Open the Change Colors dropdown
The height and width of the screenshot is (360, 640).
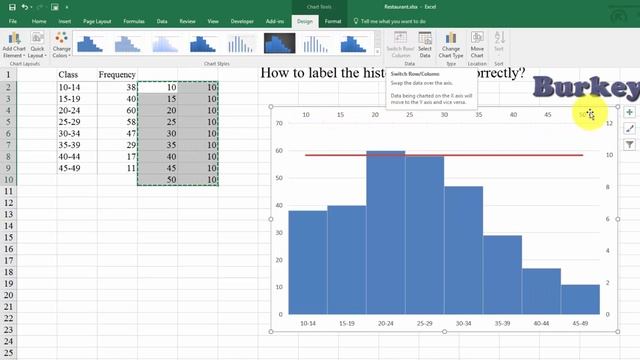click(61, 45)
